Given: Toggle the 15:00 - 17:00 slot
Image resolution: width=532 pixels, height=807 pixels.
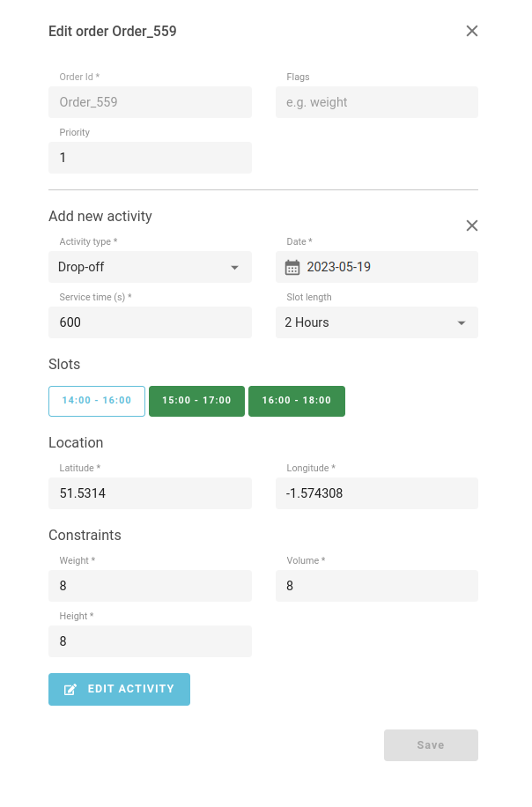Looking at the screenshot, I should point(196,401).
